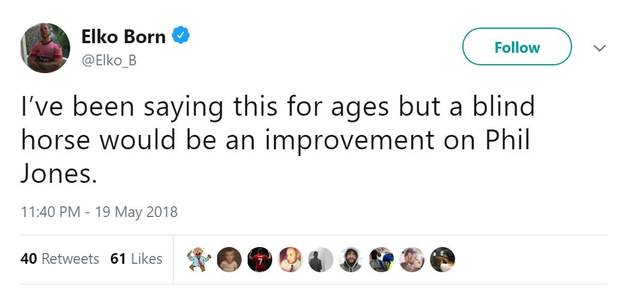Open the tweet options chevron dropdown
Screen dimensions: 644x289
(x=600, y=47)
